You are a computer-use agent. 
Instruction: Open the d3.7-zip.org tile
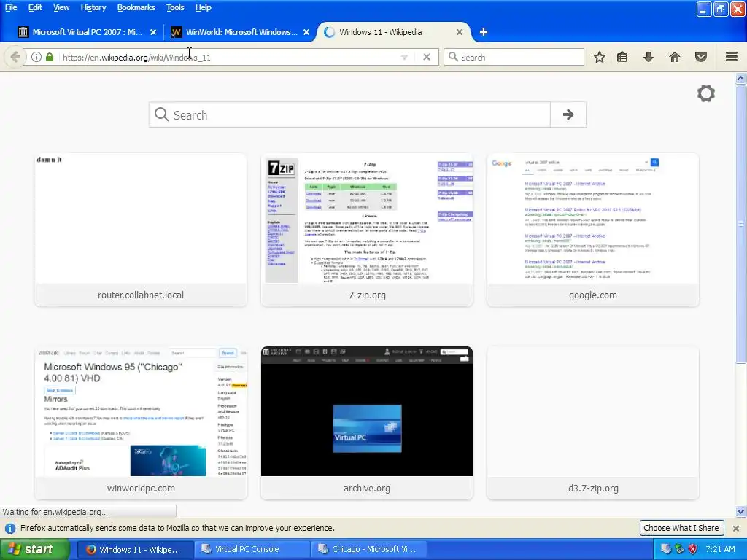[x=592, y=423]
